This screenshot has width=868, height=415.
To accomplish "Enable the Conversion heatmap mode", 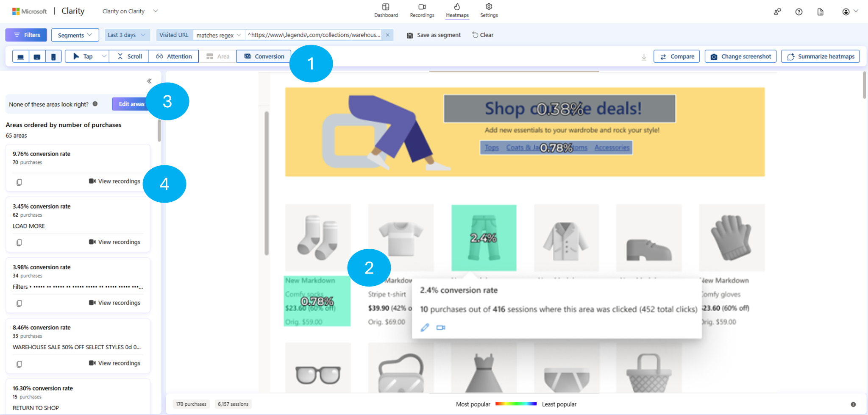I will coord(264,56).
